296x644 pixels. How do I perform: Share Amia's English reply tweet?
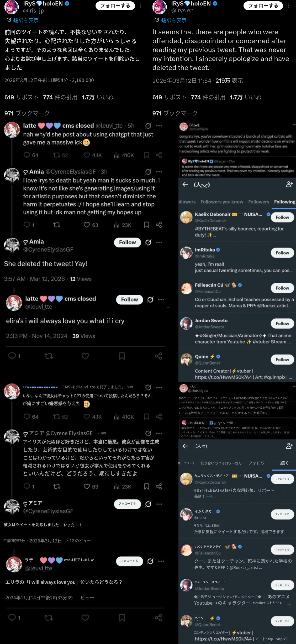[x=159, y=225]
